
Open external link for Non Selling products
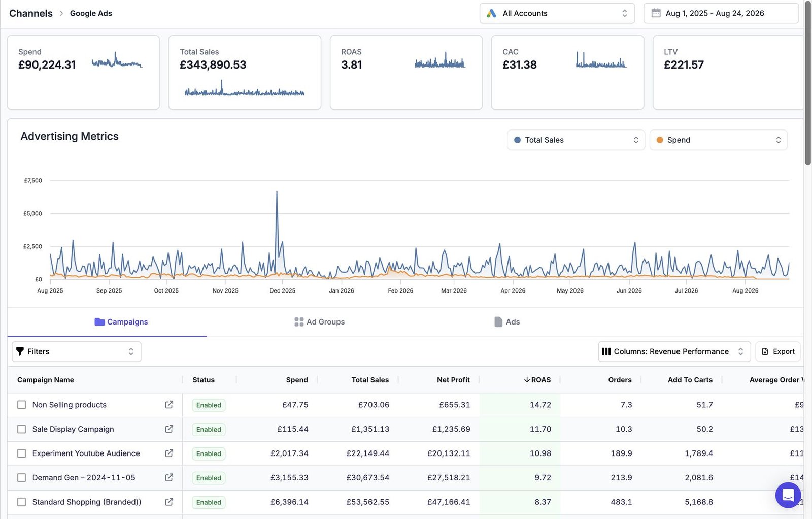(169, 405)
